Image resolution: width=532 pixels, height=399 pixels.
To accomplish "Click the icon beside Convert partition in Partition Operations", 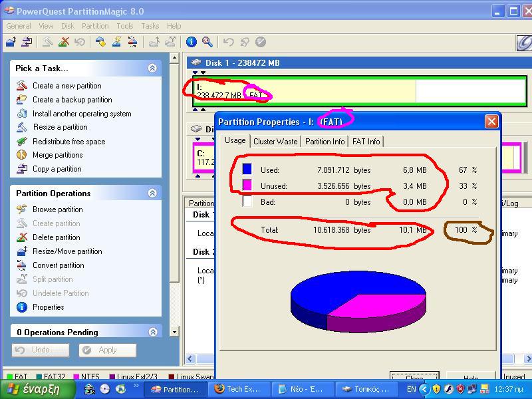I will [22, 265].
